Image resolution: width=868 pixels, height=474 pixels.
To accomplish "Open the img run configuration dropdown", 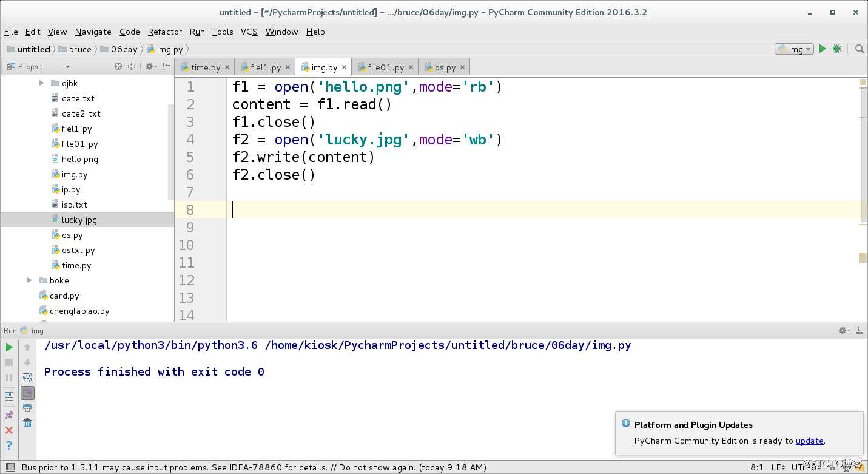I will coord(794,49).
